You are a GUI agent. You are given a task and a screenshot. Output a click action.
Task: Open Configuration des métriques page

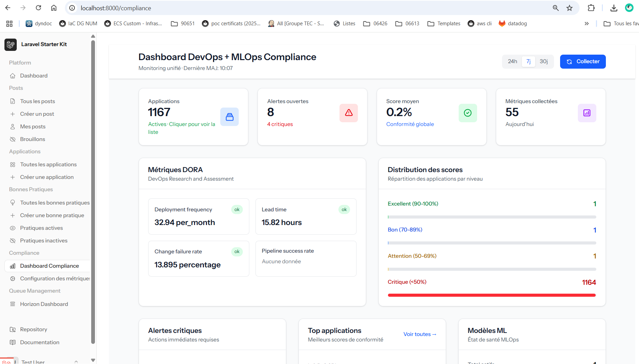(55, 279)
